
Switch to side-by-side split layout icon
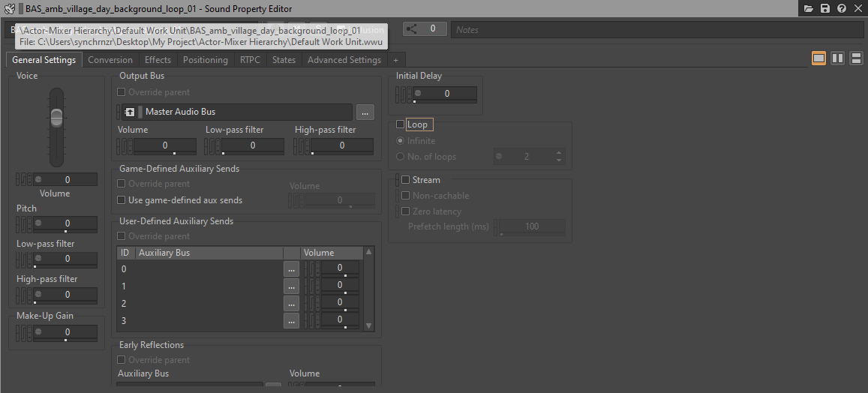pos(837,58)
